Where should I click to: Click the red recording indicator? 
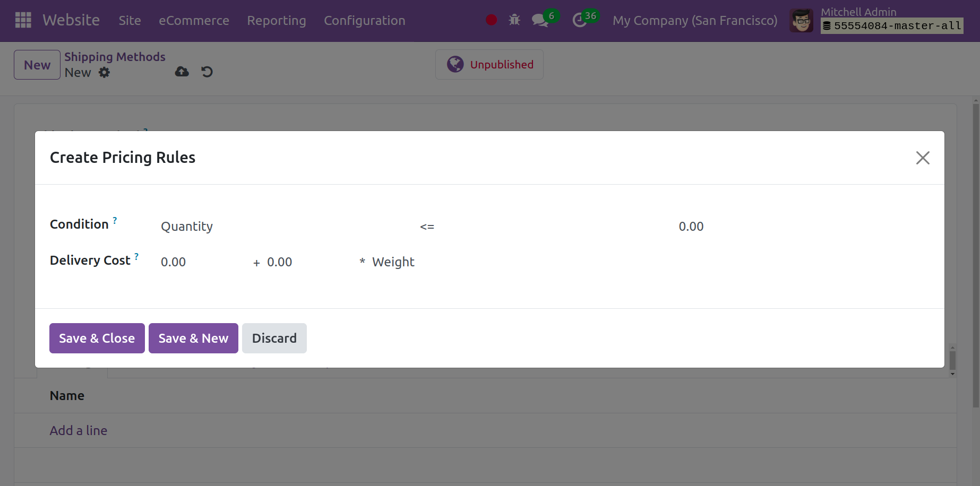click(x=491, y=20)
